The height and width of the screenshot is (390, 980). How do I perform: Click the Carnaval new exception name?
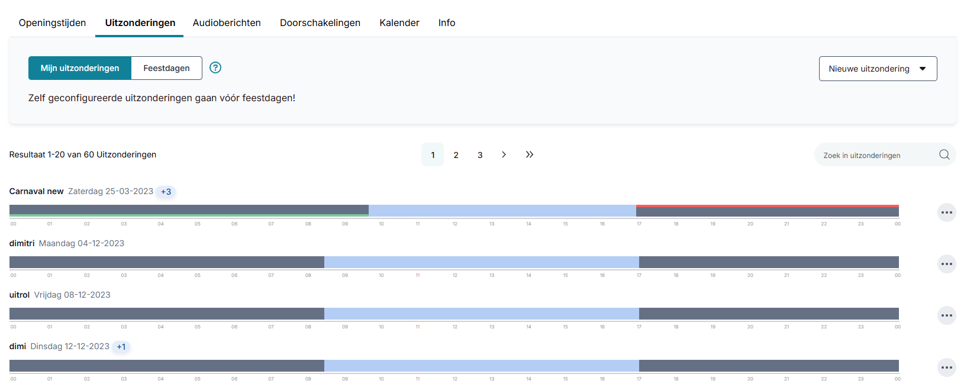pyautogui.click(x=36, y=191)
